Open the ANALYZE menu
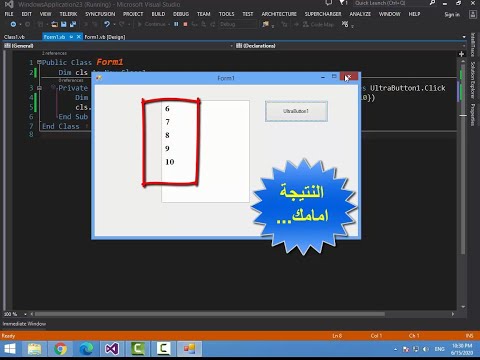The height and width of the screenshot is (360, 480). coord(360,14)
